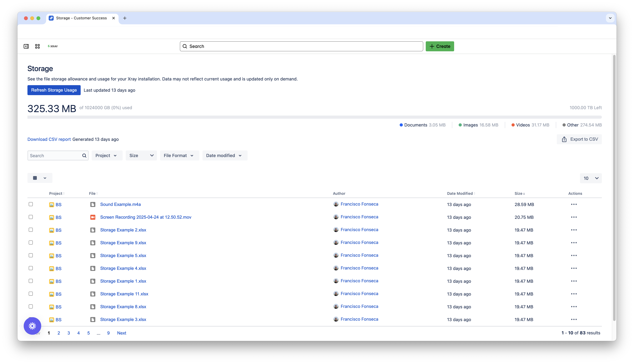
Task: Tick checkbox for Storage Example 11.xlsx
Action: pos(31,294)
